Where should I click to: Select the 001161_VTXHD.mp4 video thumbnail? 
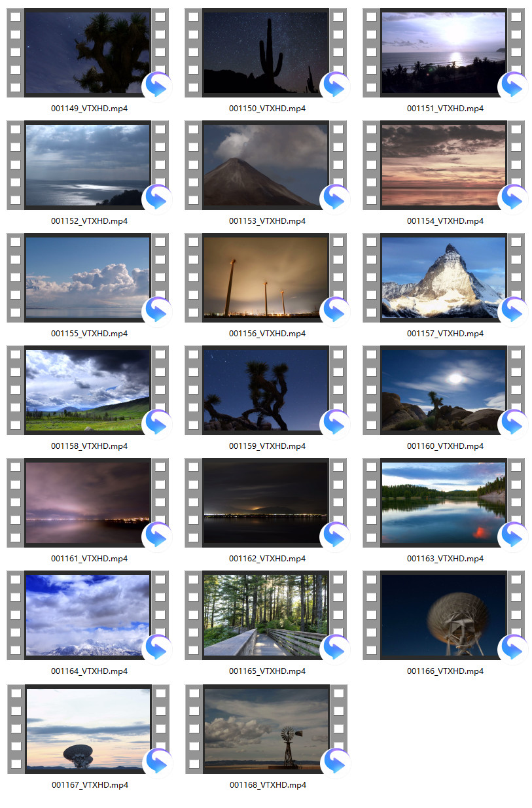coord(88,502)
